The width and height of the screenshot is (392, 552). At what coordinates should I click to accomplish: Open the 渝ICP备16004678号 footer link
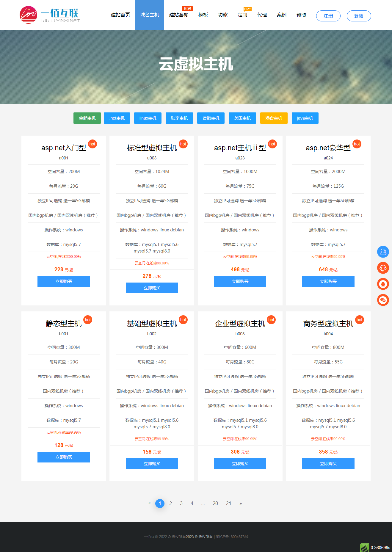(232, 537)
